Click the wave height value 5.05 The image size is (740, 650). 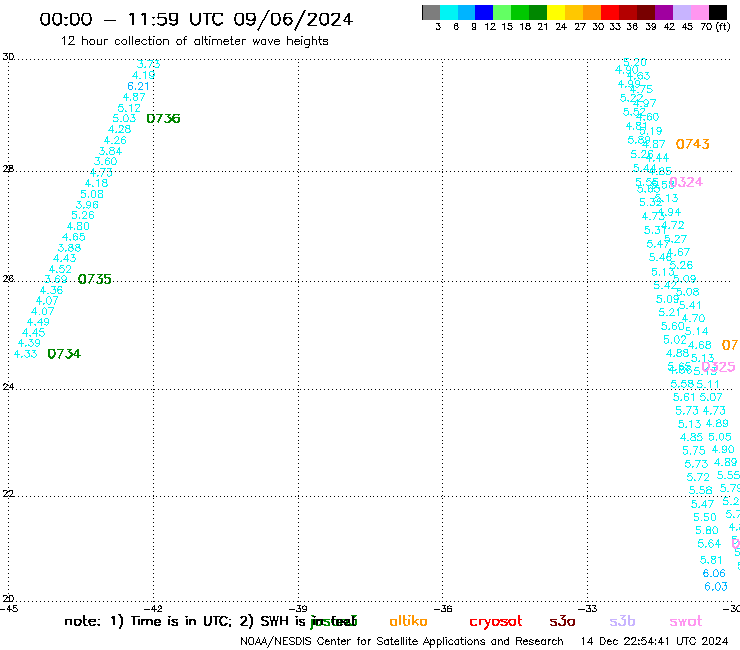coord(720,437)
